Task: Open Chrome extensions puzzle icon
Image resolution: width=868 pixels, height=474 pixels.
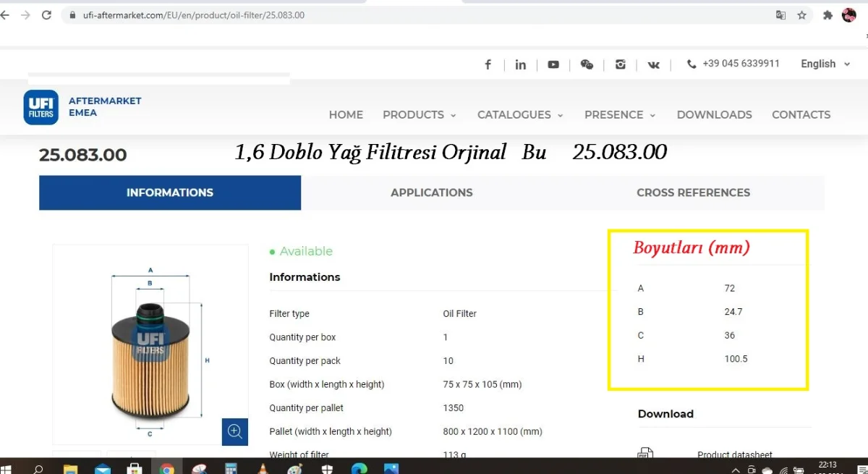Action: [x=828, y=14]
